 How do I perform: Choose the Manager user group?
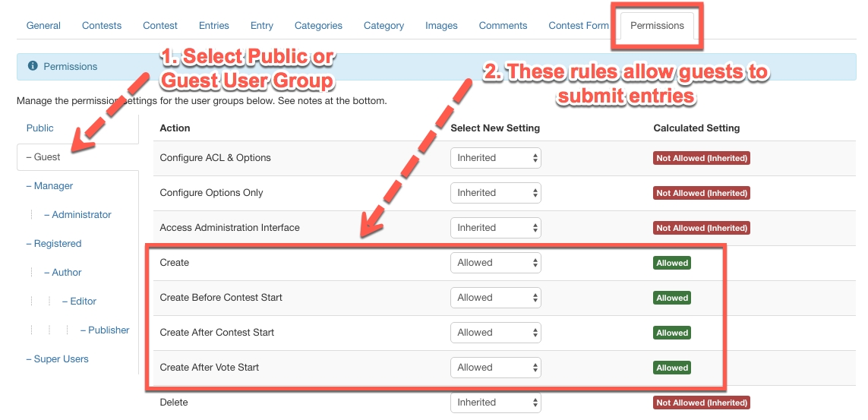click(50, 186)
